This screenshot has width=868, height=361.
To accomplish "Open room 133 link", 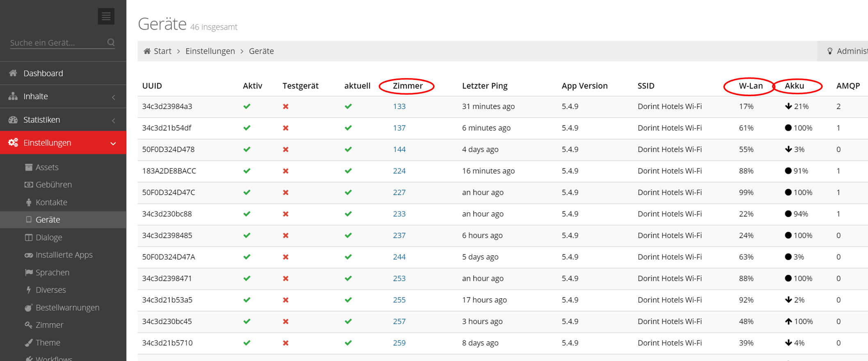I will 399,107.
